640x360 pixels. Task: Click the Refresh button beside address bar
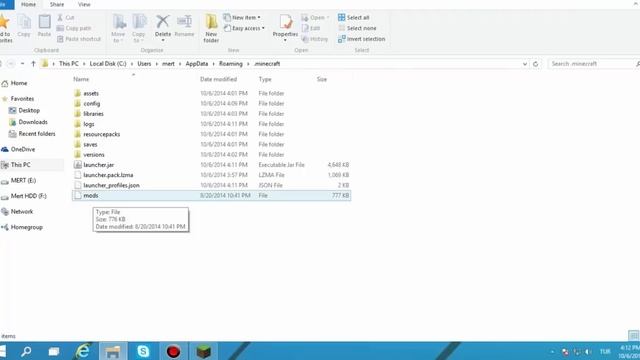point(536,64)
